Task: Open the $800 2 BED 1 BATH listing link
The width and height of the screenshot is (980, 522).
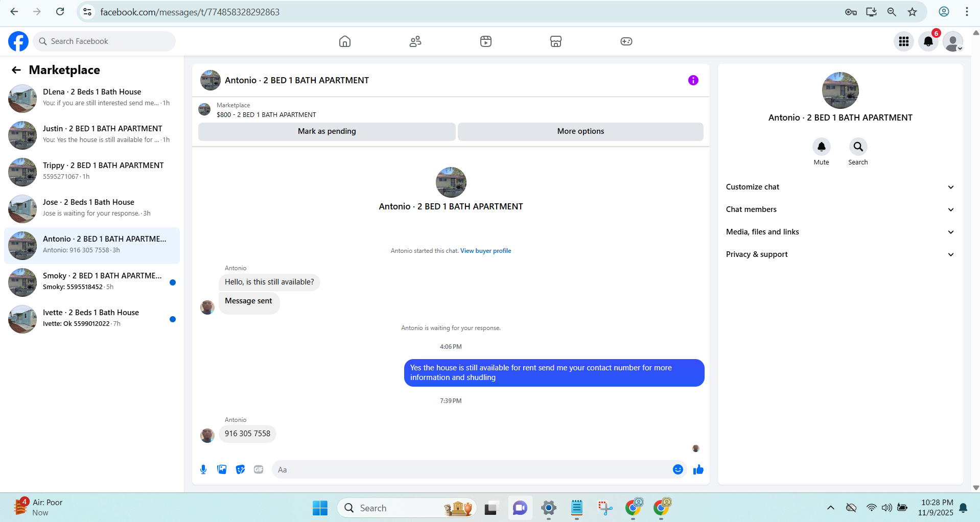Action: tap(266, 115)
